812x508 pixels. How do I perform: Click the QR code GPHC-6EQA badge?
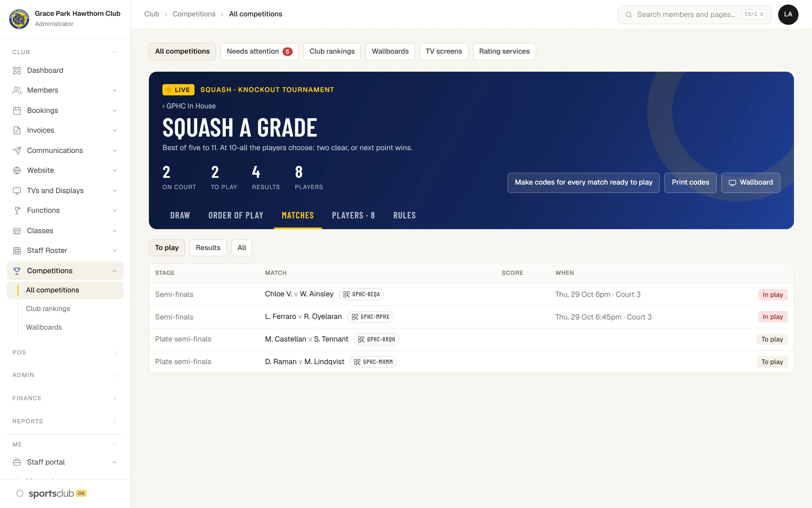pyautogui.click(x=361, y=294)
